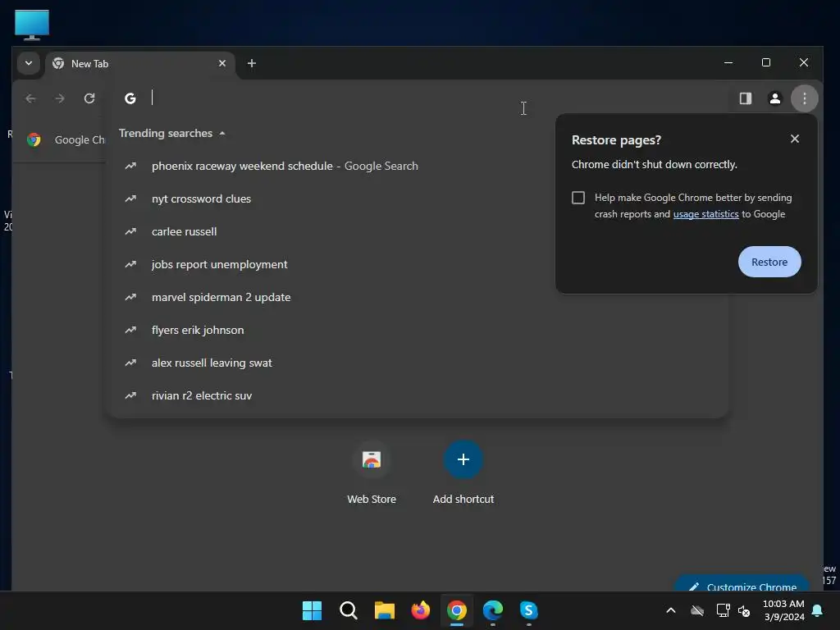Open the tab search dropdown arrow

tap(29, 63)
